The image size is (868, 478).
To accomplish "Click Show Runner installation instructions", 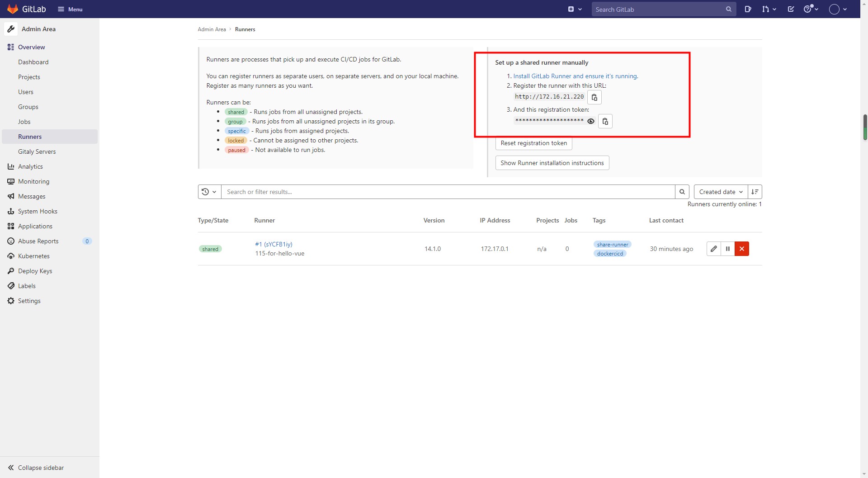I will (x=552, y=163).
